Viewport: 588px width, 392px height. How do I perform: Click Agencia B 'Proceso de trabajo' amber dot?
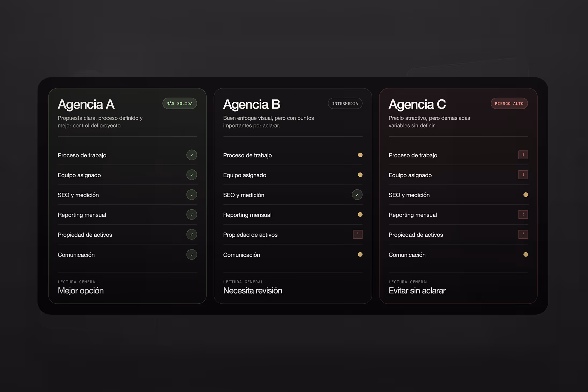360,155
